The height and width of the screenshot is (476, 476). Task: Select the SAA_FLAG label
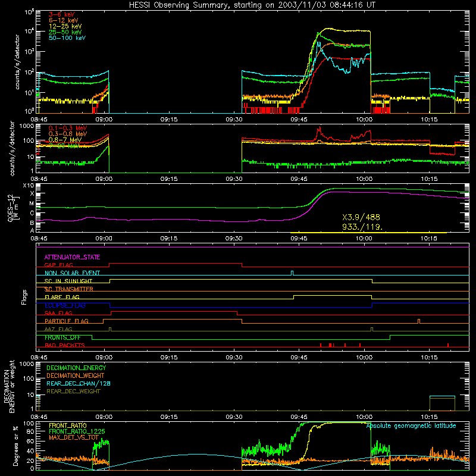tap(58, 313)
